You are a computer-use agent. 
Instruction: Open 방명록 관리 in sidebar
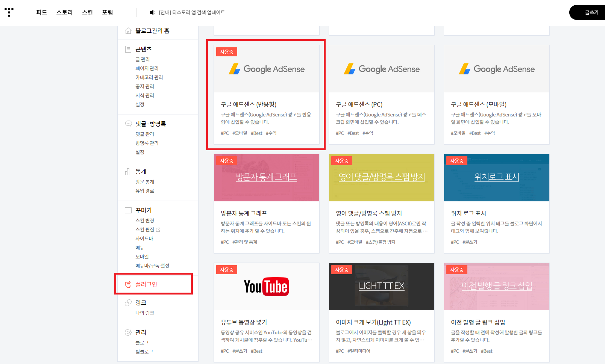[x=147, y=143]
